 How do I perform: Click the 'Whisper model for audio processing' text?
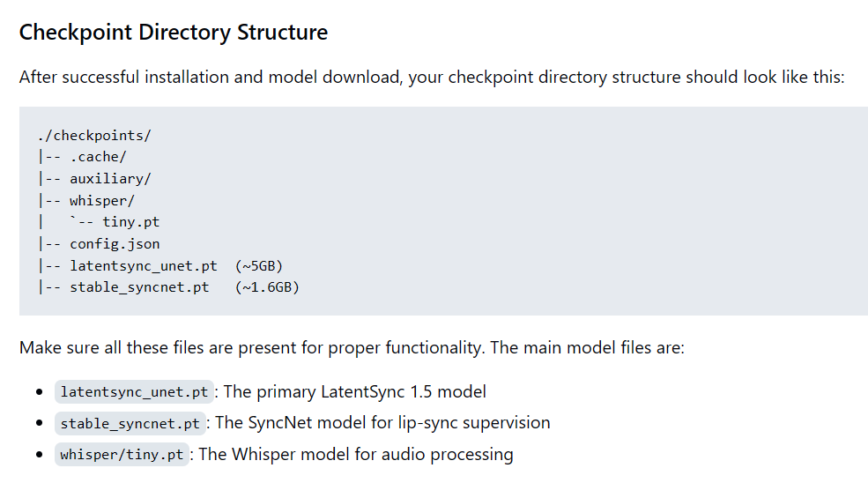(x=356, y=454)
